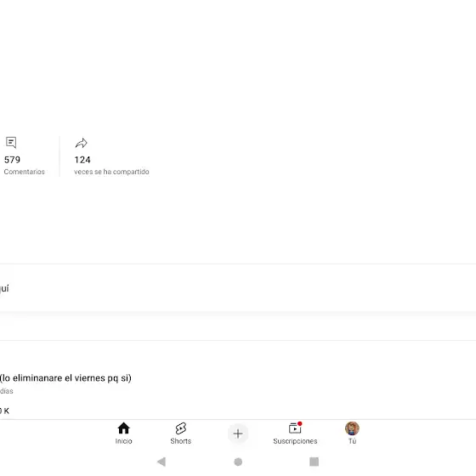Screen dimensions: 476x476
Task: Tap the share arrow icon
Action: [82, 143]
